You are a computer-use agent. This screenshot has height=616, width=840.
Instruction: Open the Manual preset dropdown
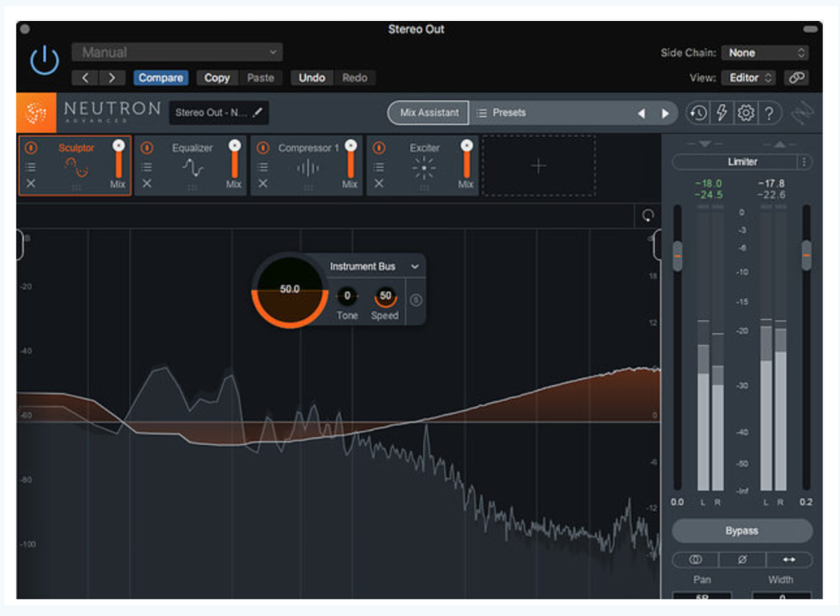pos(177,53)
